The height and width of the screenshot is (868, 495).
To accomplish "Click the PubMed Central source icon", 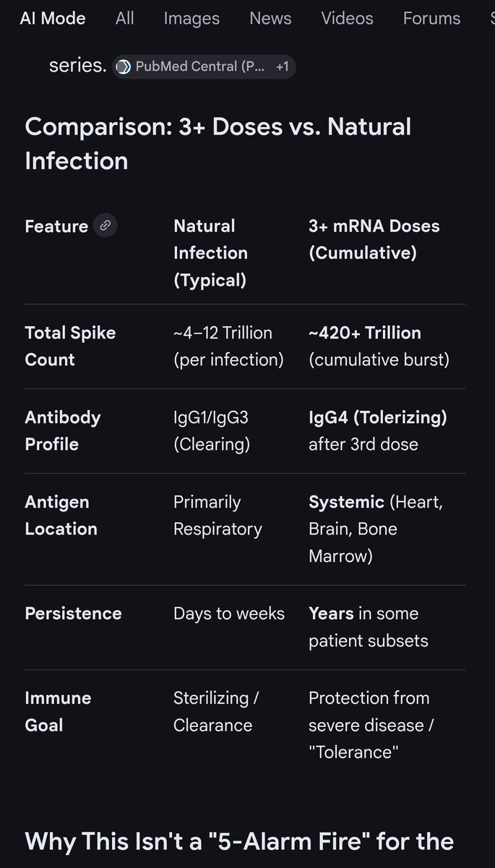I will tap(124, 67).
